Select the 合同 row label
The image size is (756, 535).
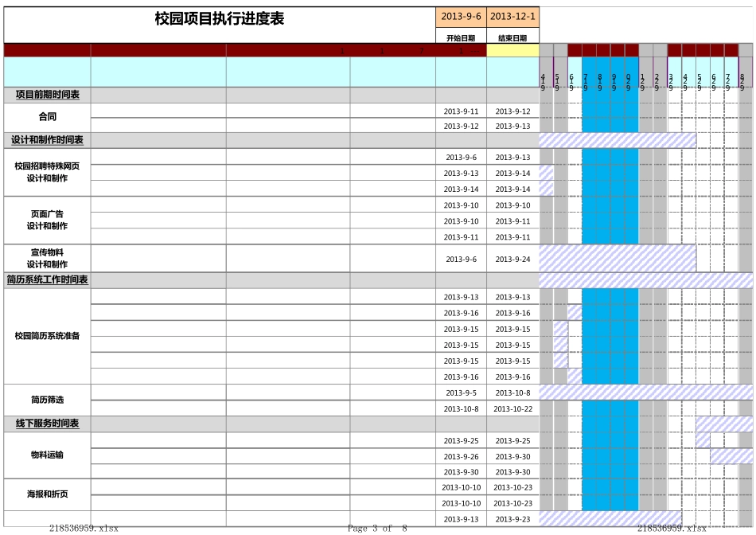click(x=47, y=117)
